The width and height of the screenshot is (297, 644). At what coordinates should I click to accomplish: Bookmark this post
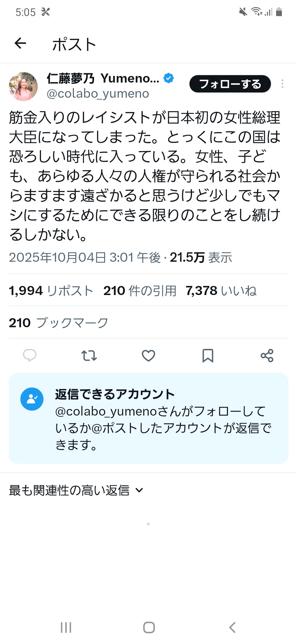tap(208, 355)
